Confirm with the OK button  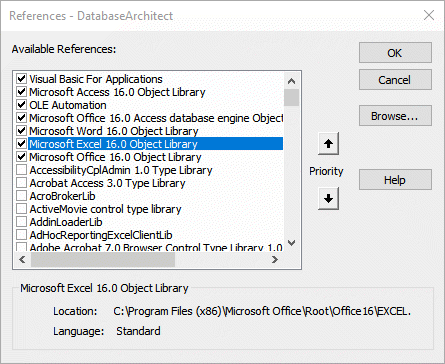395,53
